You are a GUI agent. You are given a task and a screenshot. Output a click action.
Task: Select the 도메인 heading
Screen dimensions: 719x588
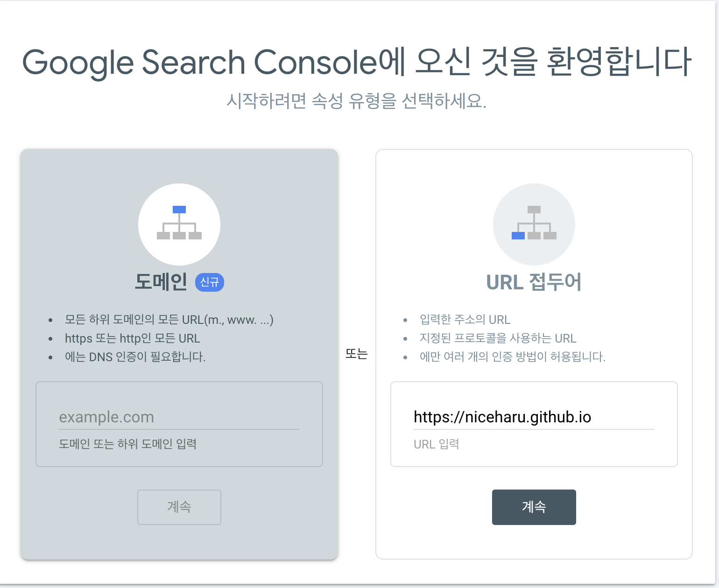161,282
